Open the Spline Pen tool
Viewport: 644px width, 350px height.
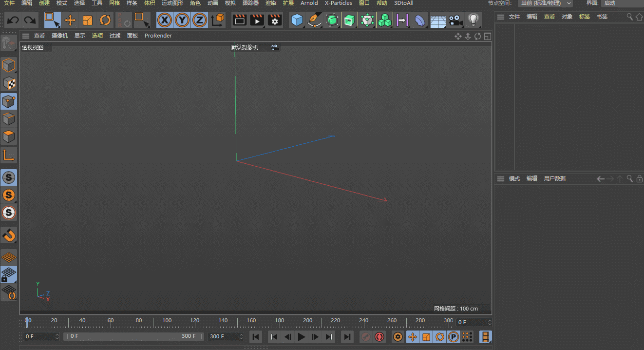[x=315, y=20]
